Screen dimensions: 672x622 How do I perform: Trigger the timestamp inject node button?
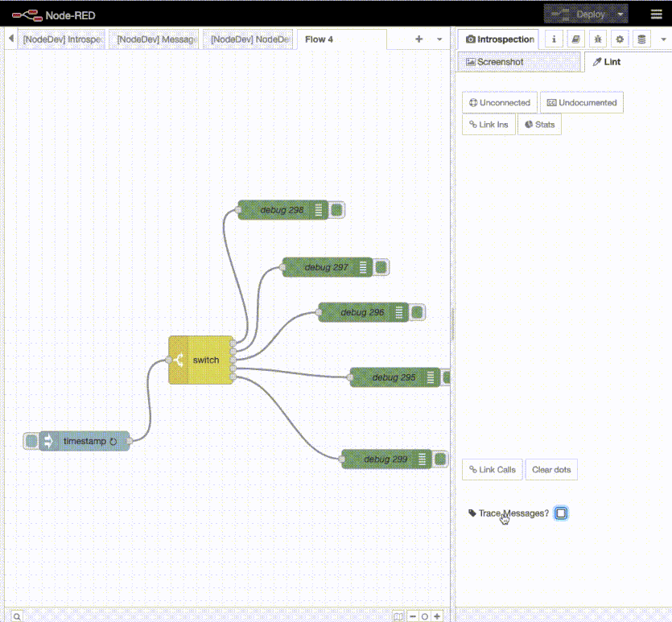coord(31,441)
